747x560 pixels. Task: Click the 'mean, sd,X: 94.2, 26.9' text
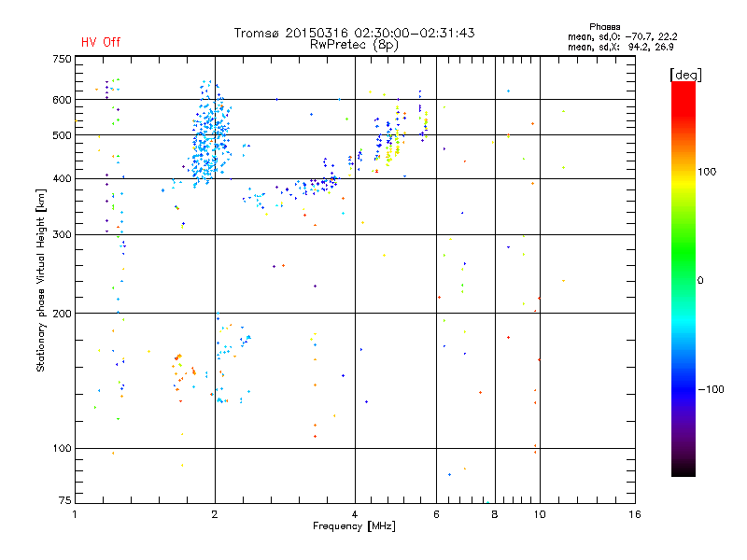(x=620, y=47)
